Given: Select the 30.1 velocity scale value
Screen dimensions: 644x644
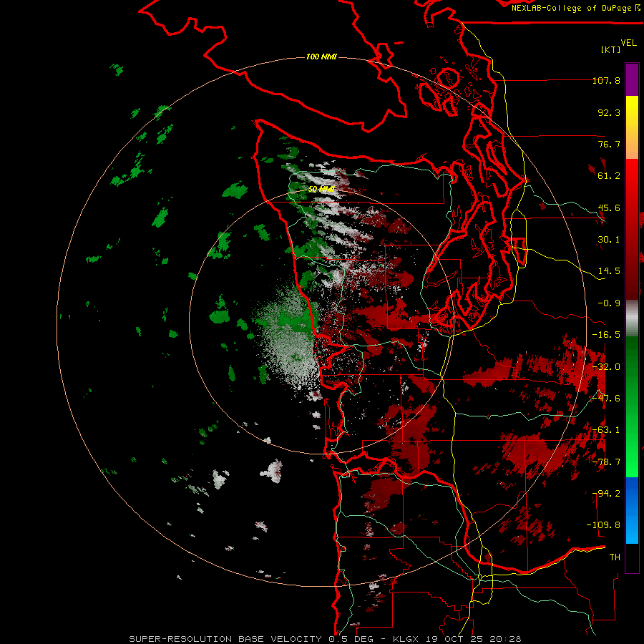Looking at the screenshot, I should pos(609,240).
